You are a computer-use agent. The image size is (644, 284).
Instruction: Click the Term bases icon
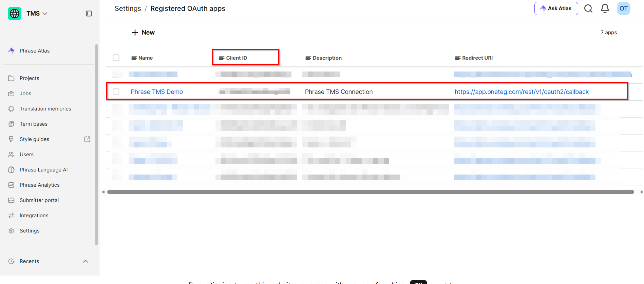pyautogui.click(x=11, y=124)
